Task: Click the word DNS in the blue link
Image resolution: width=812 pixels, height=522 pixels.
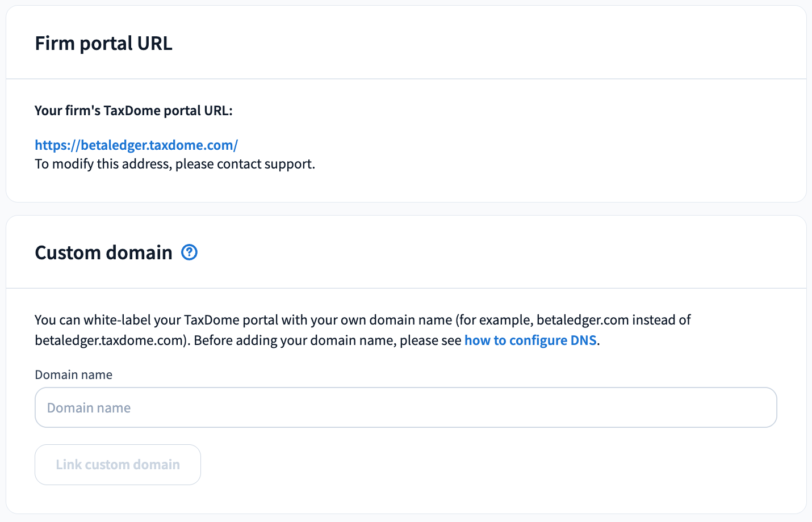Action: pos(584,340)
